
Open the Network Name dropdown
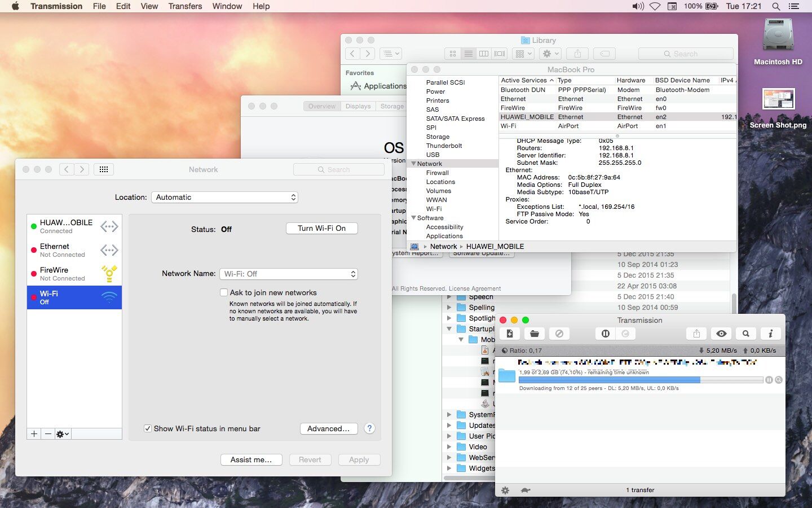288,274
